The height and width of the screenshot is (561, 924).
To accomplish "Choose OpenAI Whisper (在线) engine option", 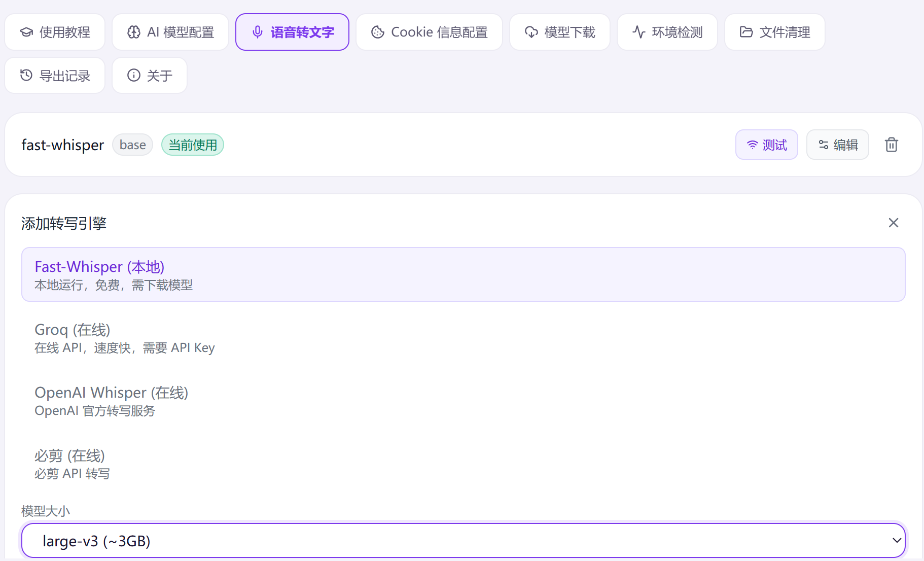I will (x=464, y=401).
